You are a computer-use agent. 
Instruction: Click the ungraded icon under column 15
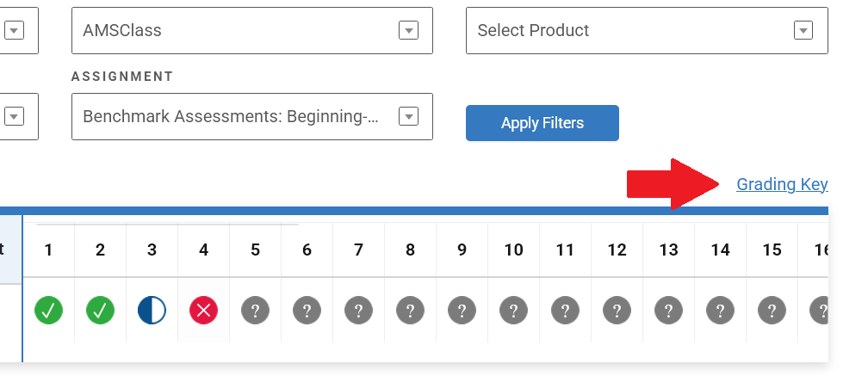tap(772, 310)
